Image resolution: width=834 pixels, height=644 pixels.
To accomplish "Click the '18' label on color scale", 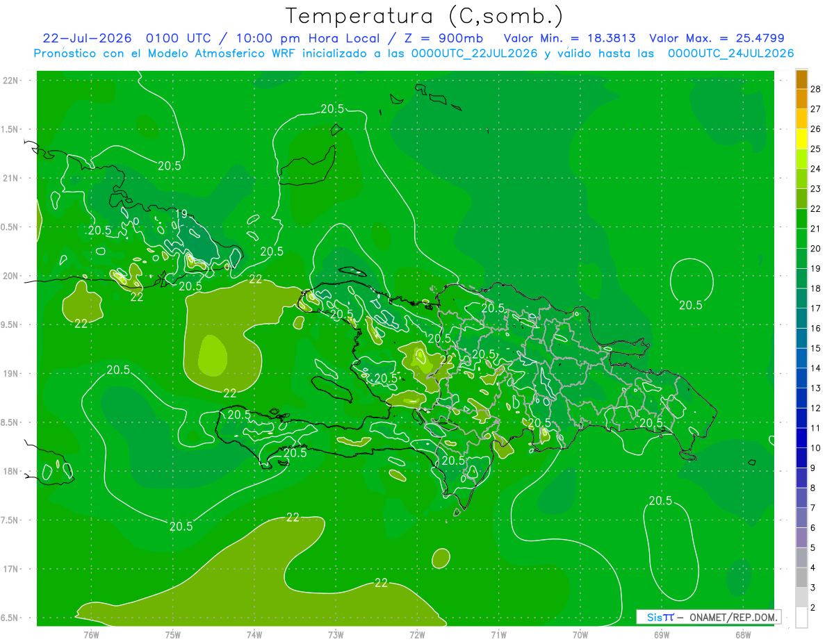I will point(815,288).
